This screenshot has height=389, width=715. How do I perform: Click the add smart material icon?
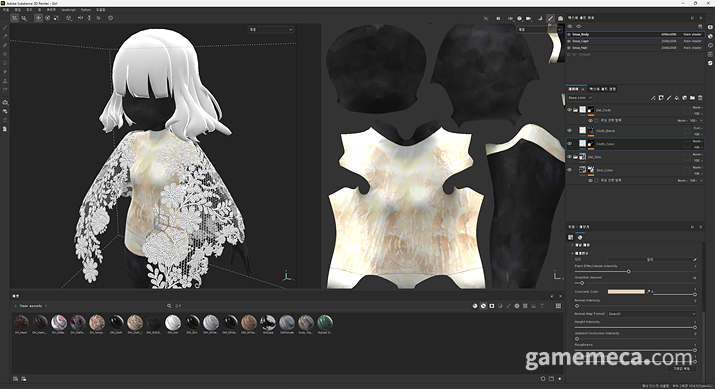(684, 98)
